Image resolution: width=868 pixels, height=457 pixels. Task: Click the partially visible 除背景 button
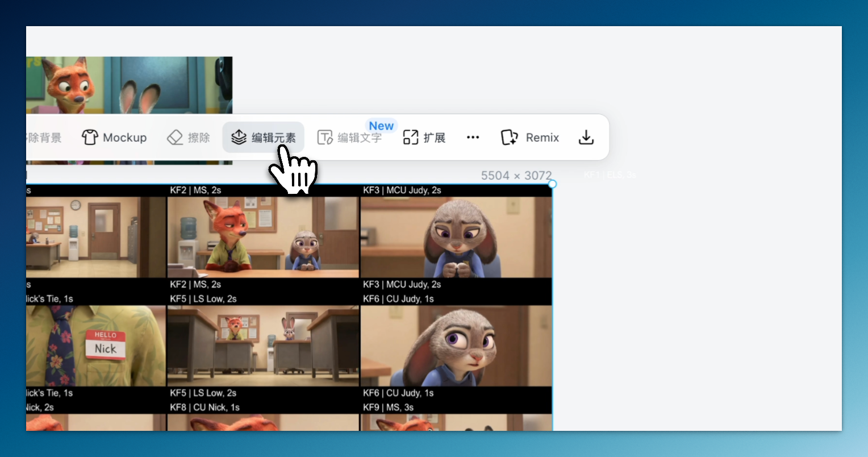(44, 138)
